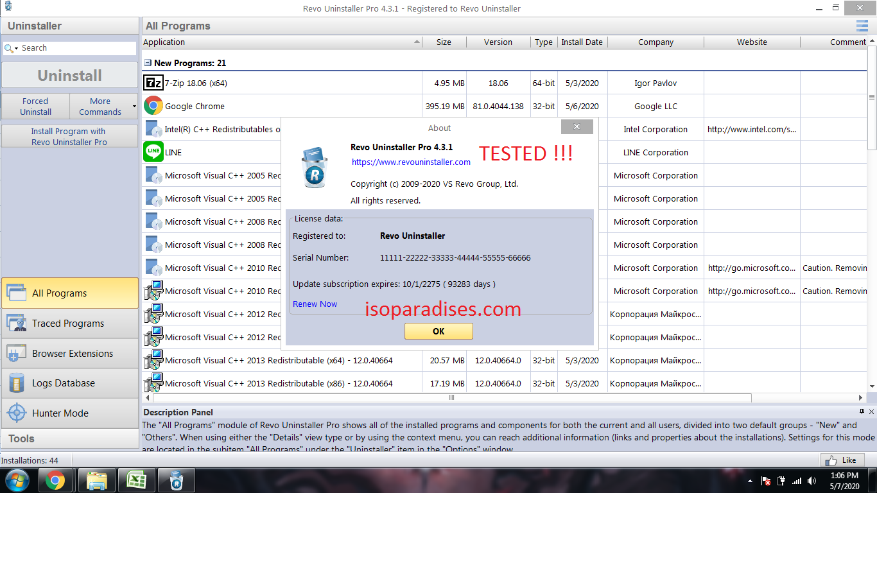Open File Explorer from taskbar
The width and height of the screenshot is (877, 588).
point(96,480)
